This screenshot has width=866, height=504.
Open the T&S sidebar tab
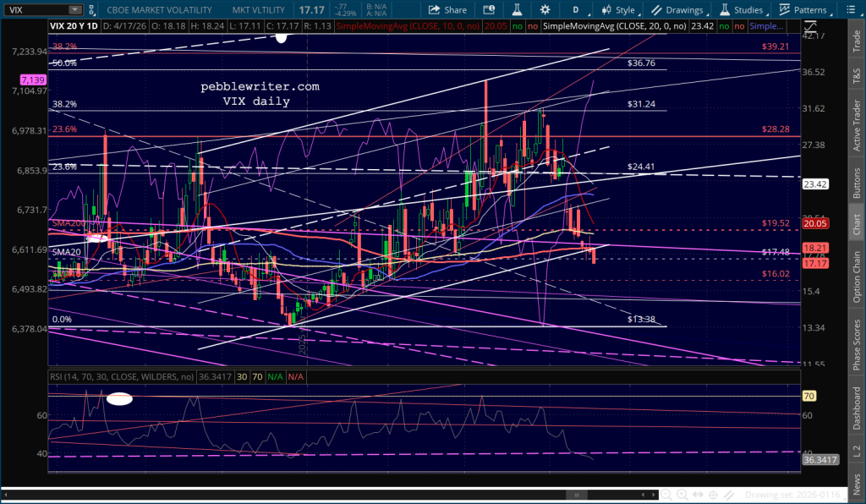[x=857, y=75]
